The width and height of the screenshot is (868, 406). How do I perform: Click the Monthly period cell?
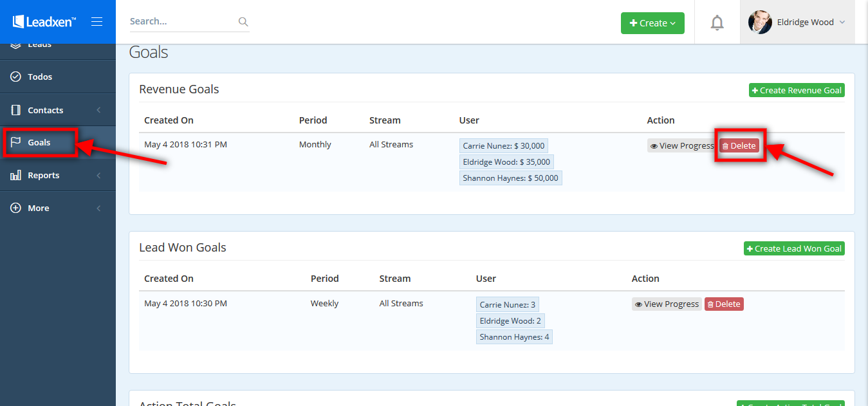coord(315,145)
